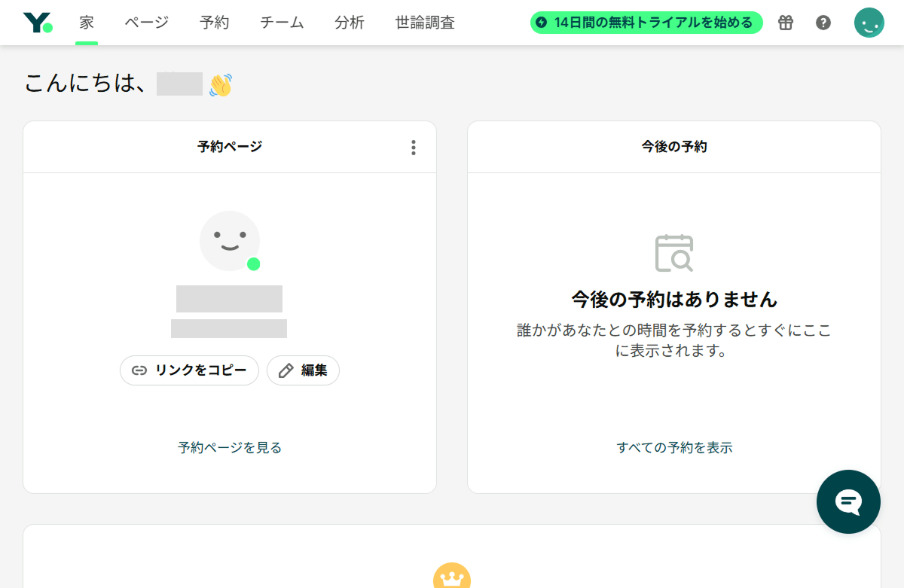
Task: Click the crown icon at the bottom card
Action: point(452,578)
